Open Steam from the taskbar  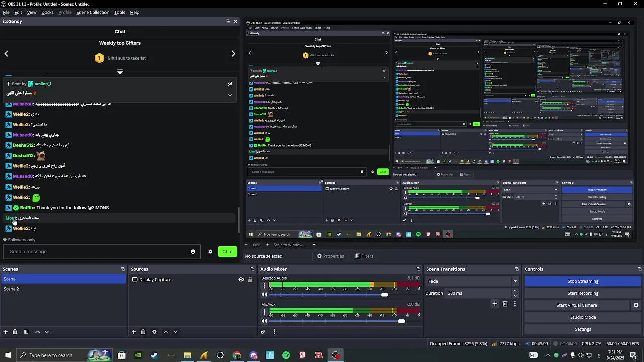point(154,355)
